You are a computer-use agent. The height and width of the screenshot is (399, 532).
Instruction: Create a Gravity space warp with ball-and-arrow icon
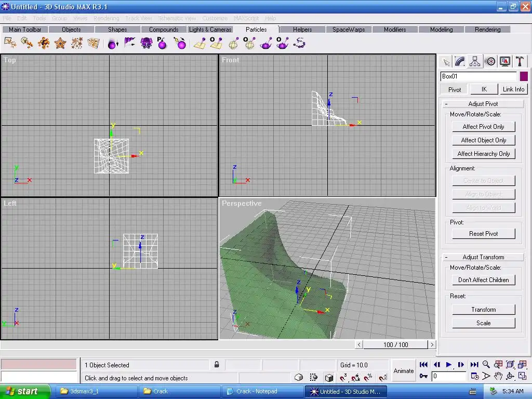[x=113, y=44]
